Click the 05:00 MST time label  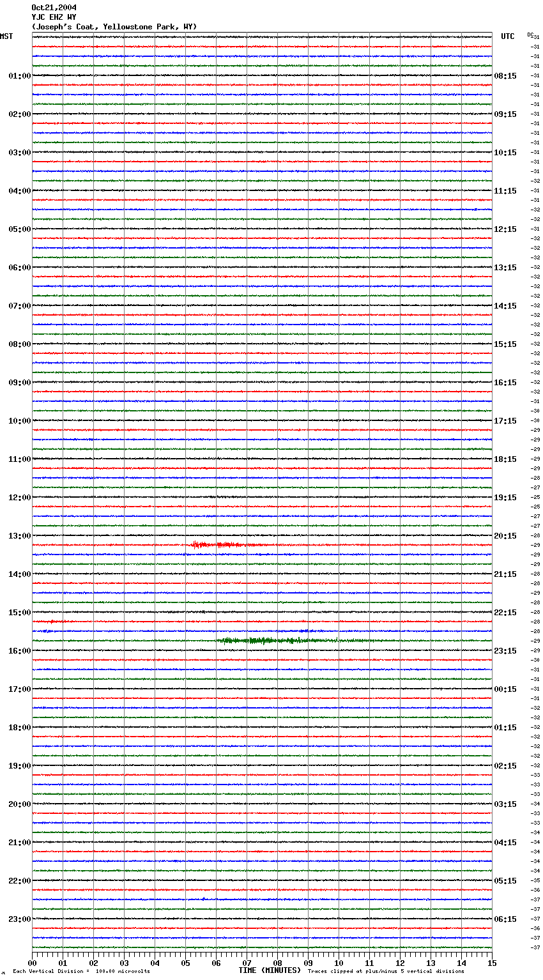pyautogui.click(x=20, y=229)
